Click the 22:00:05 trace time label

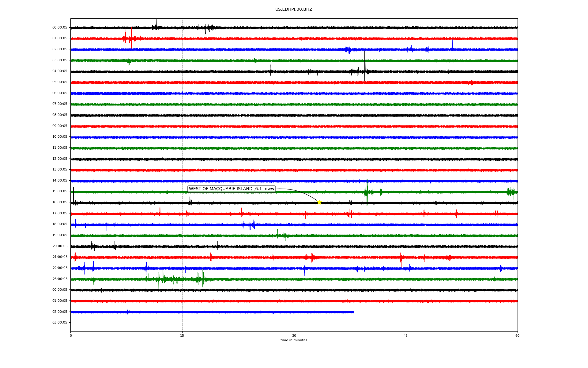coord(60,268)
